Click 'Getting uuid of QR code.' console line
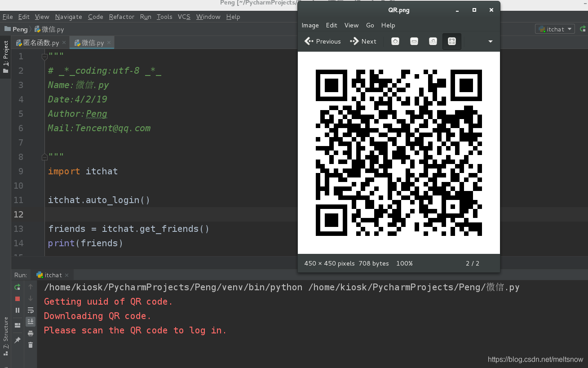 click(x=108, y=301)
